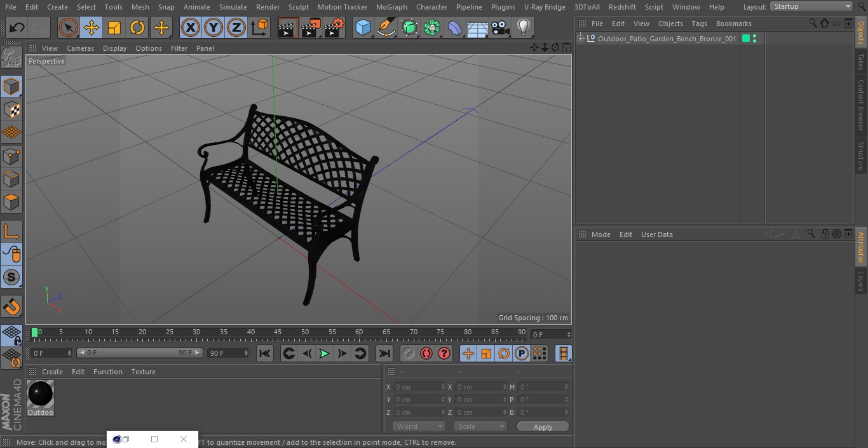Screen dimensions: 868x448
Task: Toggle bench object visibility dots
Action: click(x=754, y=39)
